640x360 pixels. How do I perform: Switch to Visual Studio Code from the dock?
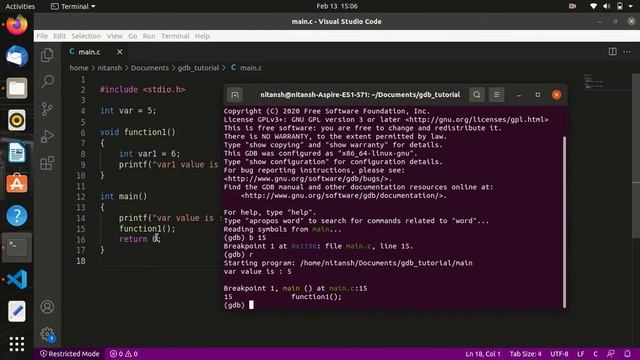17,279
